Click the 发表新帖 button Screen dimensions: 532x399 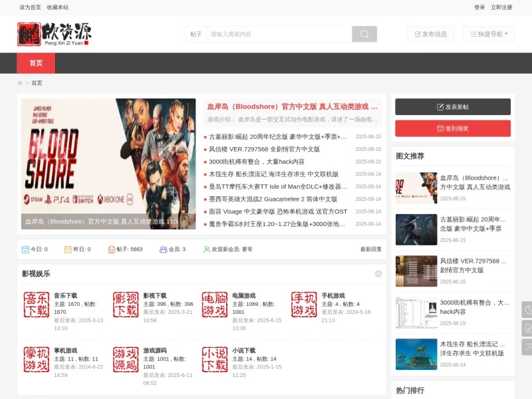click(453, 107)
